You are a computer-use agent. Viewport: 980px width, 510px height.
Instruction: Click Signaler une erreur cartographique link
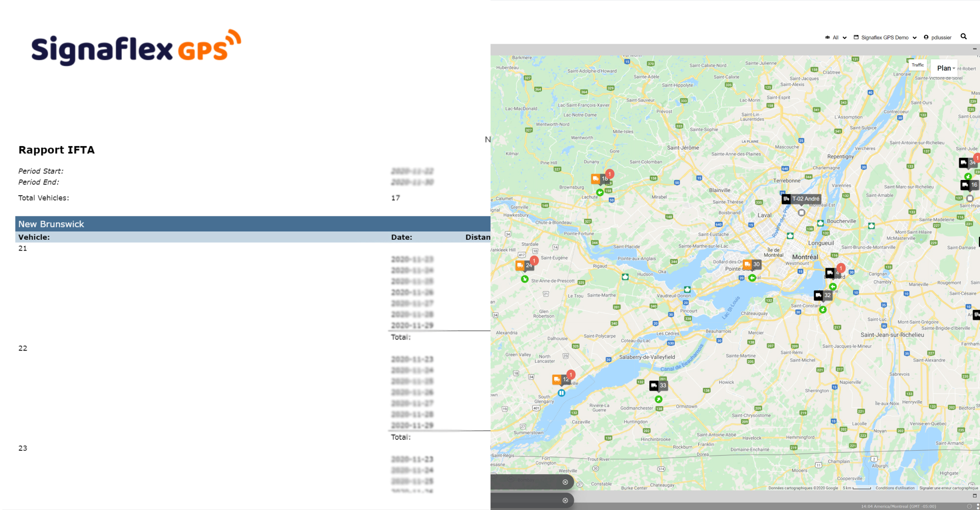[x=949, y=488]
